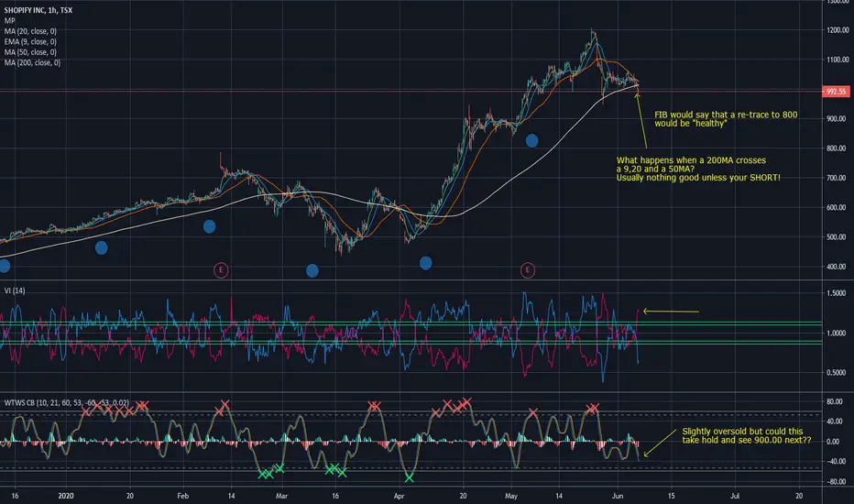Select the MA (50, close, 0) indicator legend
The height and width of the screenshot is (504, 854).
30,52
